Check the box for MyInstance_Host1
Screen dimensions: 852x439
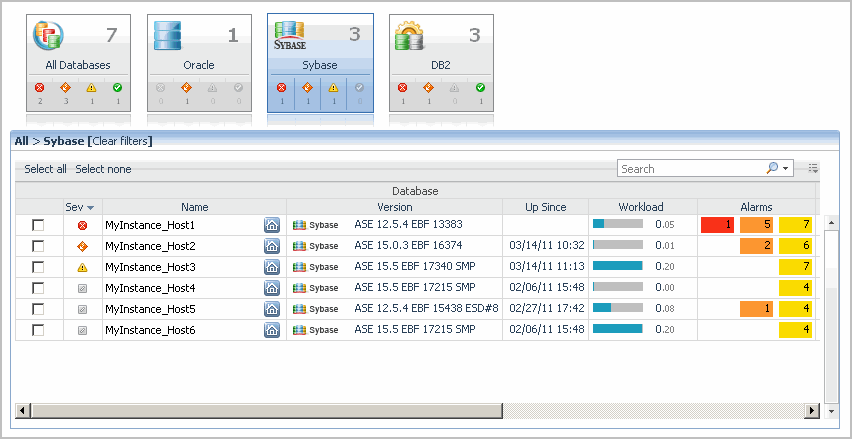pos(38,225)
